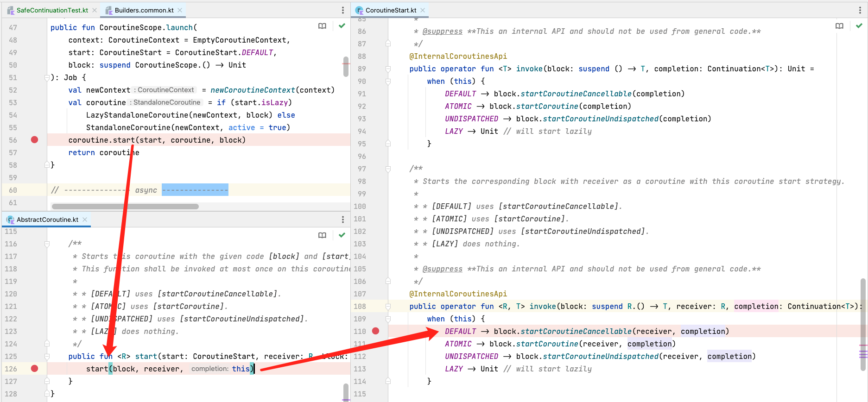Toggle reader mode in CoroutineStart.kt editor
Image resolution: width=868 pixels, height=402 pixels.
pos(839,26)
